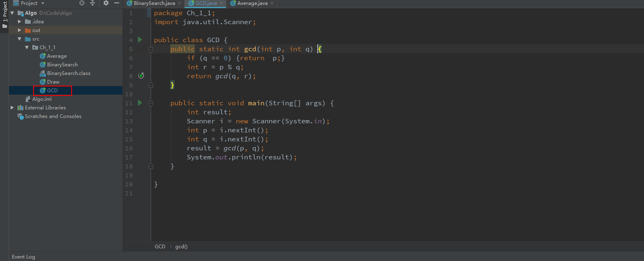
Task: Expand External Libraries node
Action: pyautogui.click(x=12, y=108)
